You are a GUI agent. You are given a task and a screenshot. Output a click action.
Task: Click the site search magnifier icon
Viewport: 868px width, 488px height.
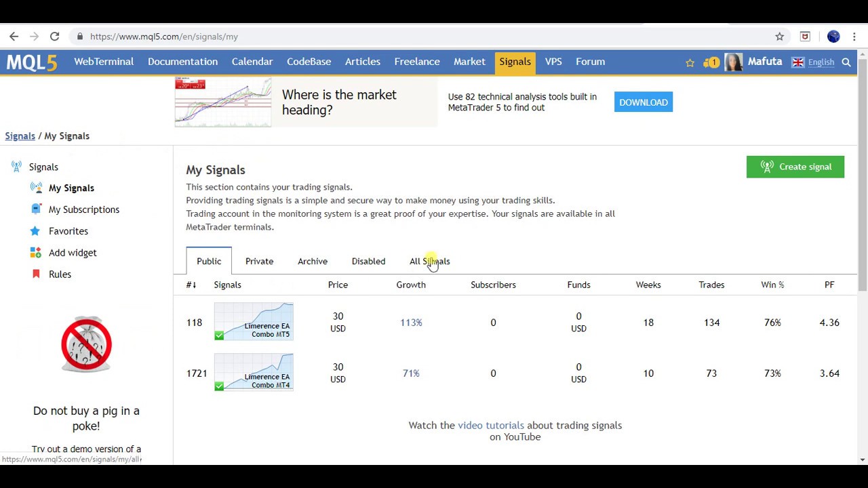[846, 62]
